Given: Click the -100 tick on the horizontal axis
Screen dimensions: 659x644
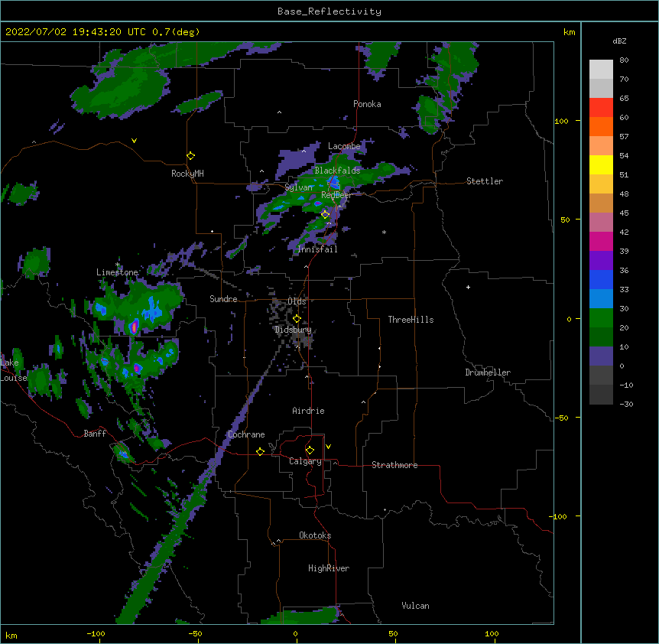Looking at the screenshot, I should [x=96, y=634].
